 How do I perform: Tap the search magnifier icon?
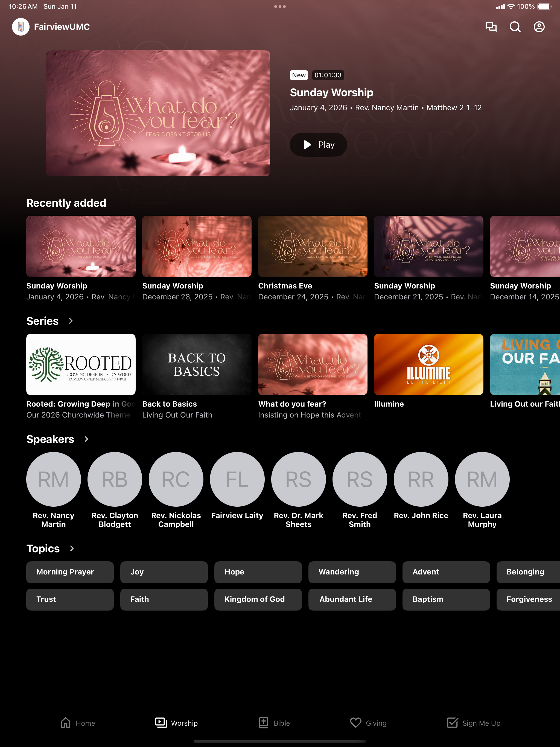(515, 27)
